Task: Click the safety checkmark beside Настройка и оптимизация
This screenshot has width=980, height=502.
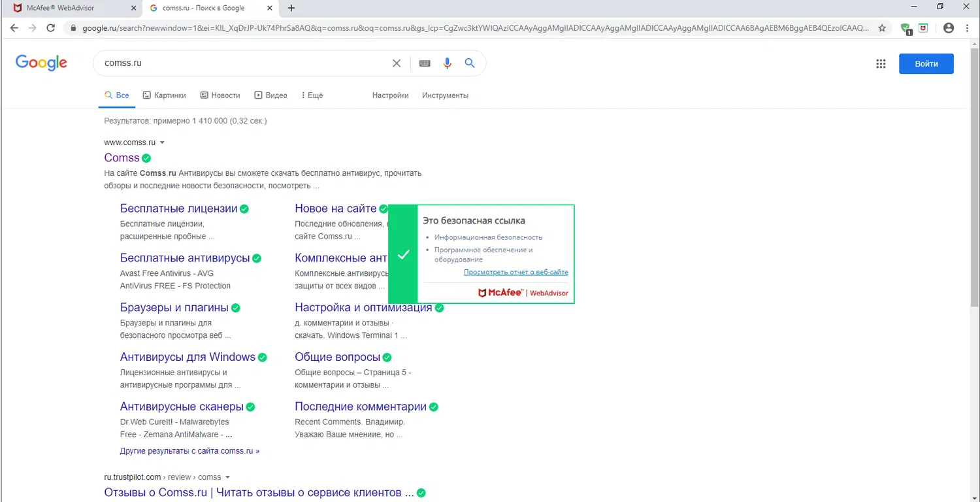Action: (x=439, y=308)
